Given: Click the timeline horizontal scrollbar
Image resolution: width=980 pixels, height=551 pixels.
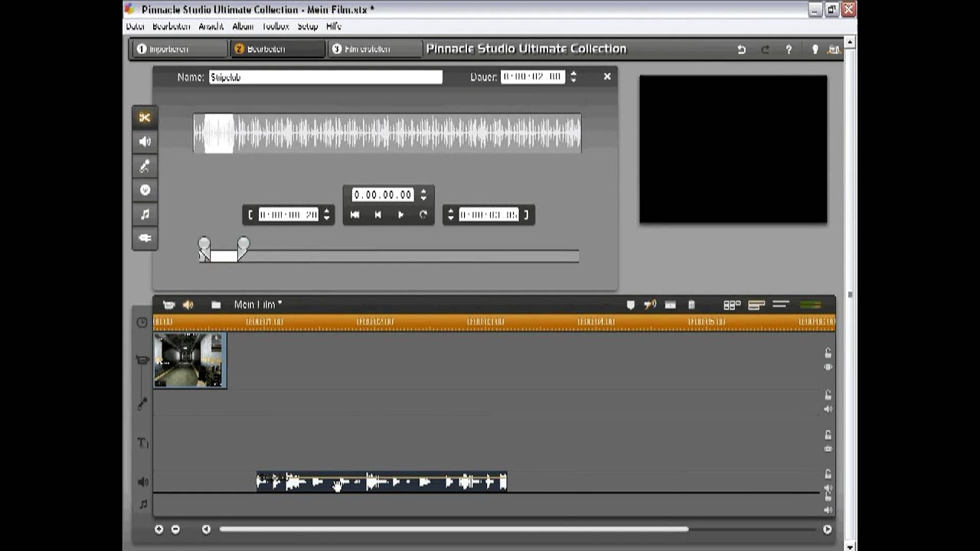Looking at the screenshot, I should (x=454, y=529).
